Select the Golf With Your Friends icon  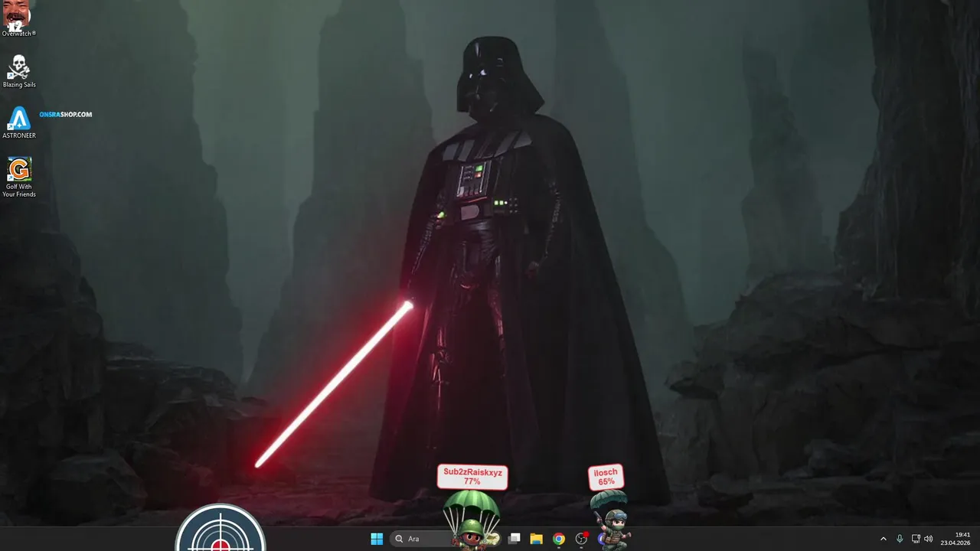[18, 178]
